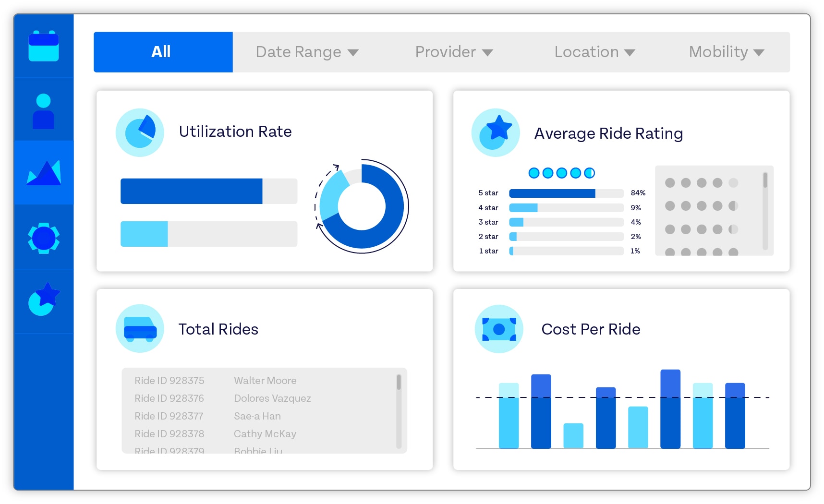Image resolution: width=824 pixels, height=504 pixels.
Task: Open the Date Range dropdown
Action: [306, 52]
